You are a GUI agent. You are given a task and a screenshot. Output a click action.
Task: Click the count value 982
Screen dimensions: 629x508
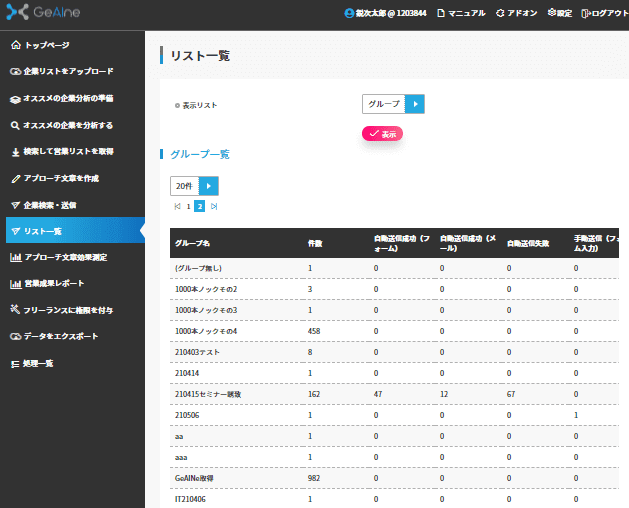pos(314,478)
